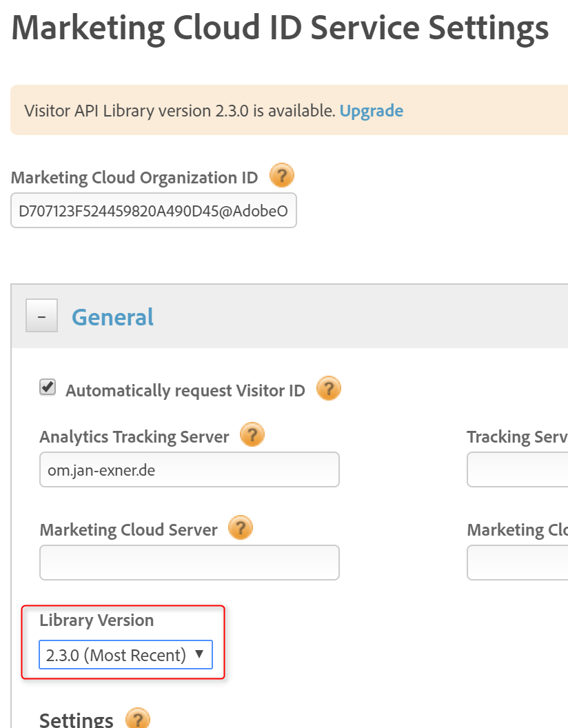This screenshot has height=728, width=568.
Task: Focus the Marketing Cloud Organization ID field
Action: tap(153, 211)
